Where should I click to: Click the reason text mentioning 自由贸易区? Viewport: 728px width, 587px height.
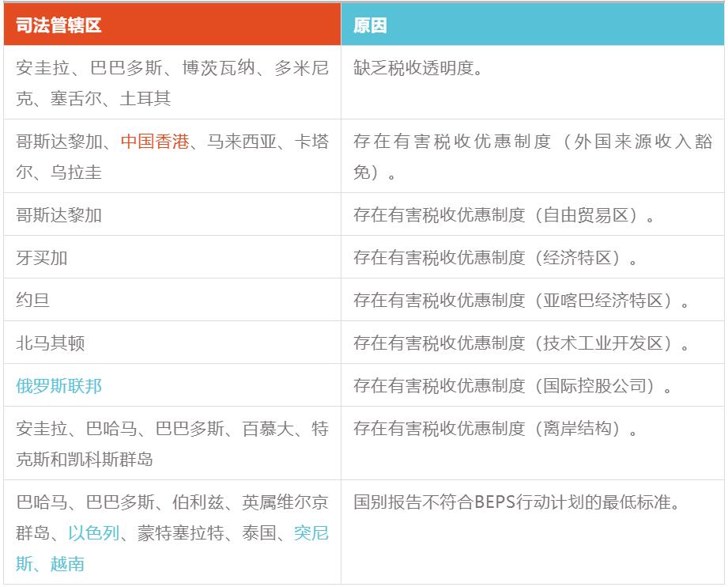point(504,215)
